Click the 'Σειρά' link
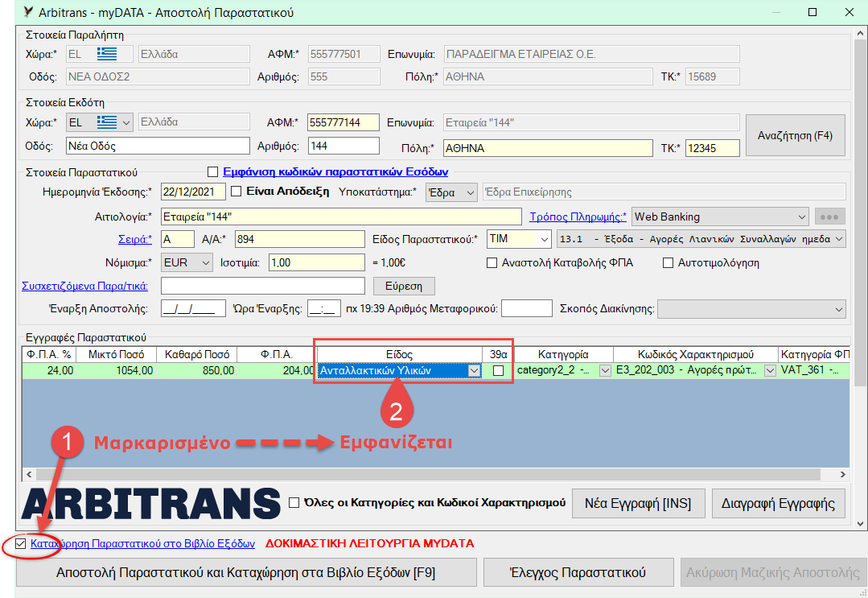This screenshot has width=868, height=598. (135, 239)
